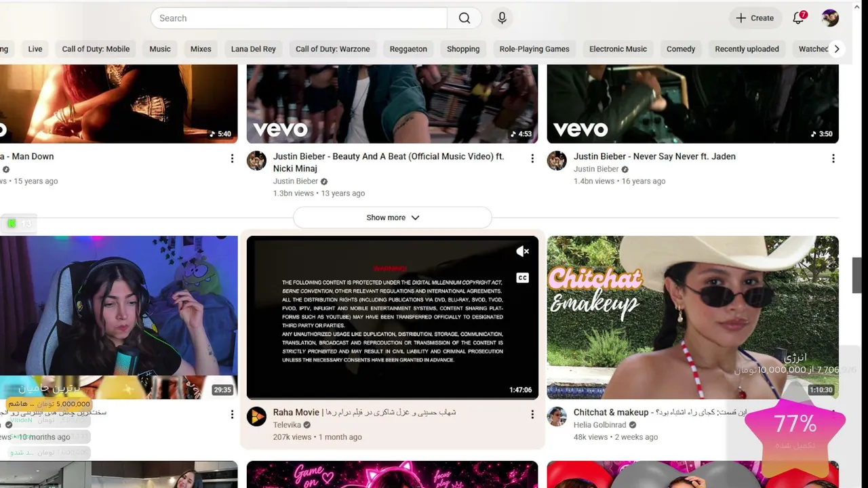Viewport: 868px width, 488px height.
Task: Click the "1.4bn views • 16 years ago" text
Action: (619, 181)
